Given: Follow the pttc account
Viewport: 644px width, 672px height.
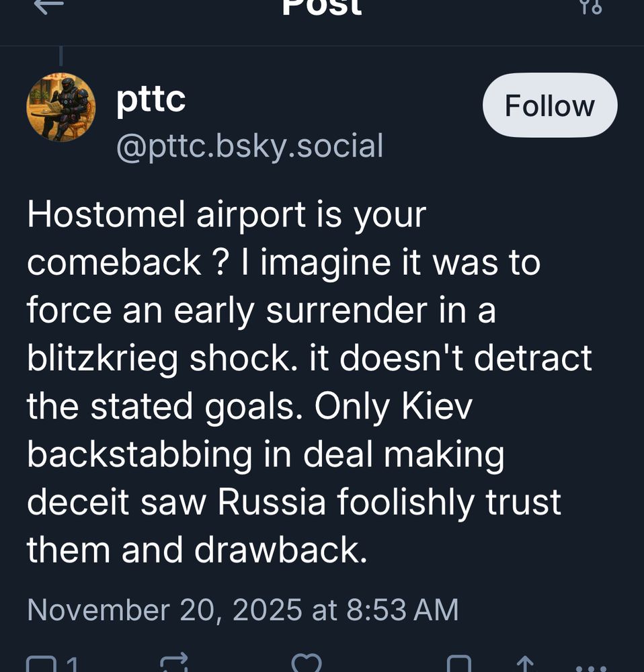Looking at the screenshot, I should pyautogui.click(x=550, y=105).
